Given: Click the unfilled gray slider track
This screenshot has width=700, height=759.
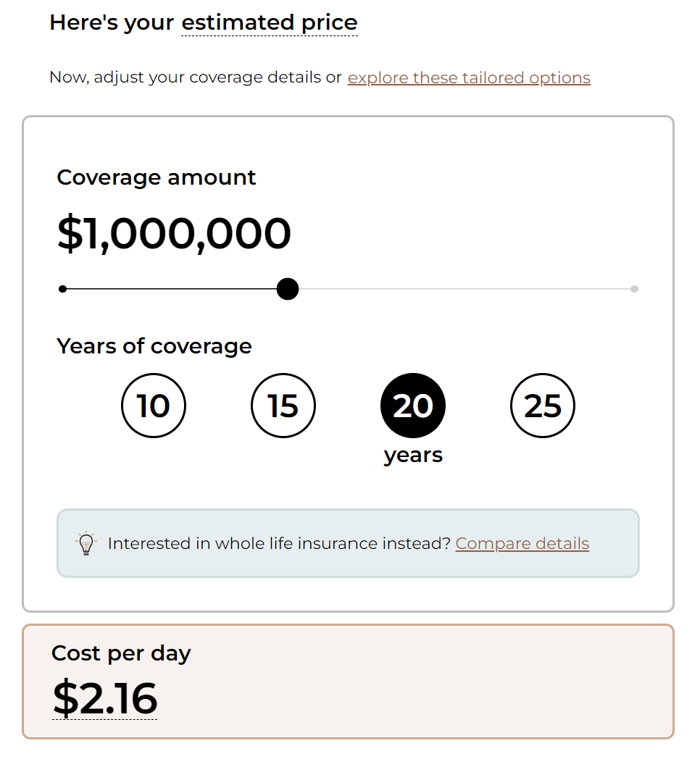Looking at the screenshot, I should 464,289.
